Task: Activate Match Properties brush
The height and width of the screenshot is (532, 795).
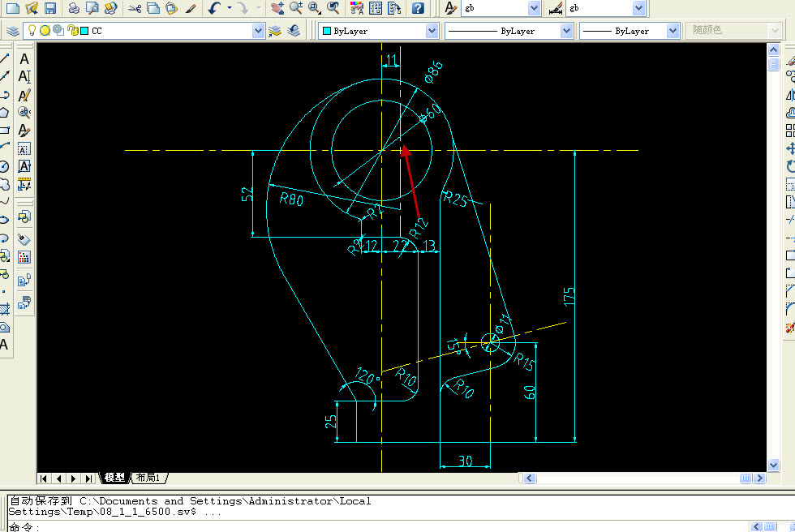Action: coord(191,8)
